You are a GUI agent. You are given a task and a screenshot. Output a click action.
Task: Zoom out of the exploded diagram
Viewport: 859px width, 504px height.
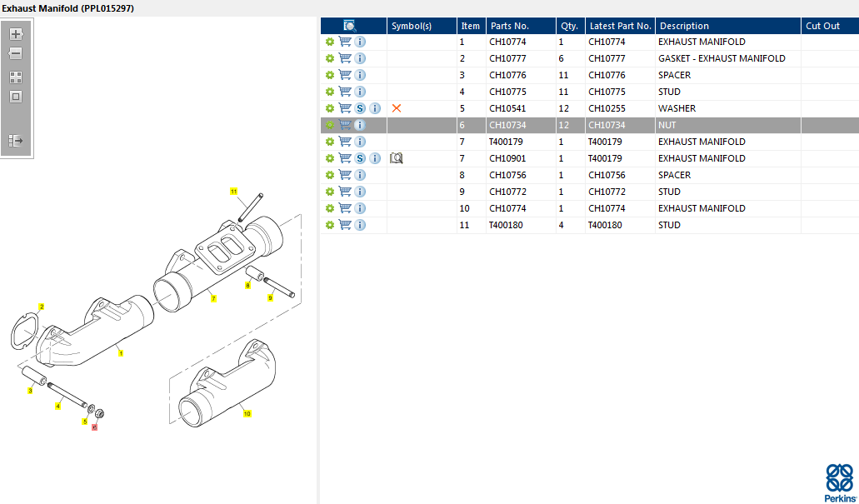click(x=16, y=54)
